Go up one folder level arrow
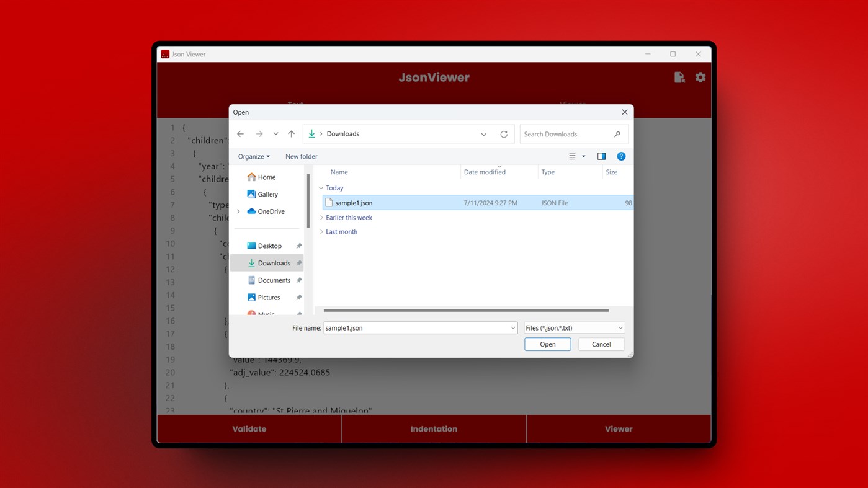The image size is (868, 488). coord(292,134)
